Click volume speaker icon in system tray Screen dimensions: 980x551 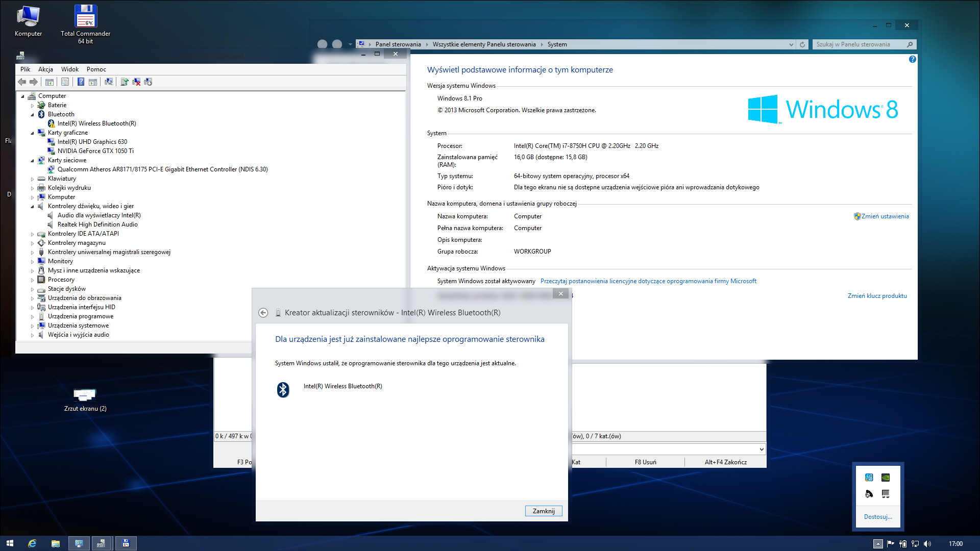(x=927, y=544)
